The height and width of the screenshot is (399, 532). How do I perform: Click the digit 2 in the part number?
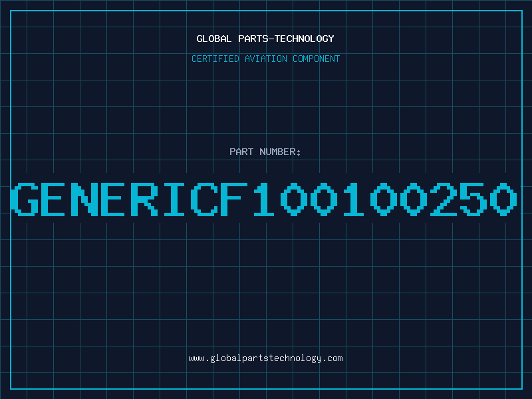(444, 199)
